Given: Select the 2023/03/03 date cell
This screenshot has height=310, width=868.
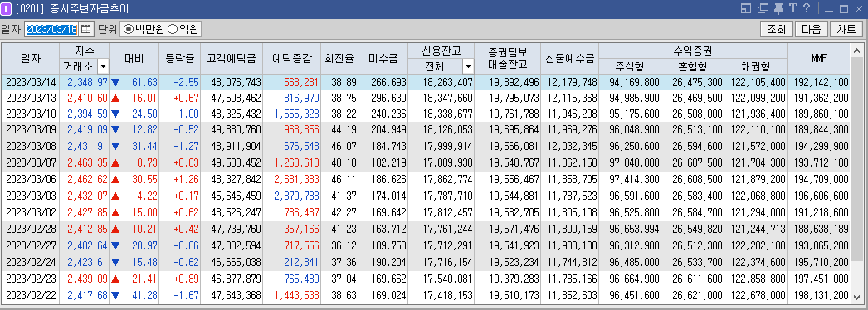Looking at the screenshot, I should click(31, 196).
